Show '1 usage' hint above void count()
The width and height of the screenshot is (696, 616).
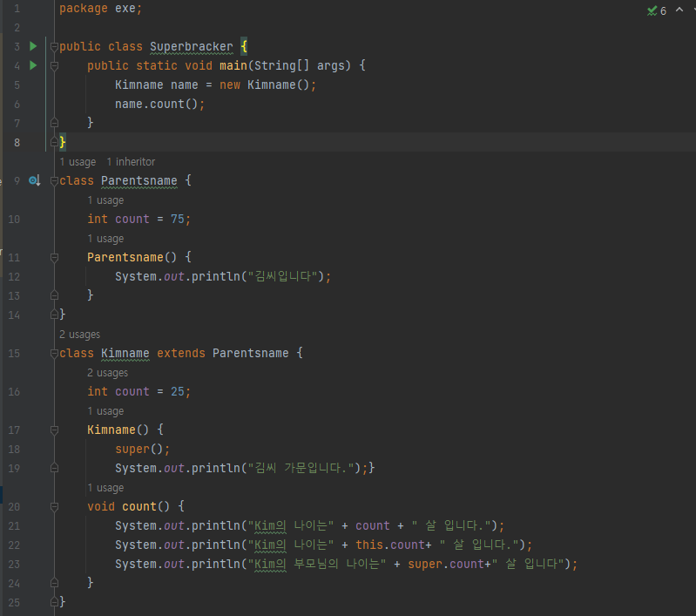pos(105,488)
